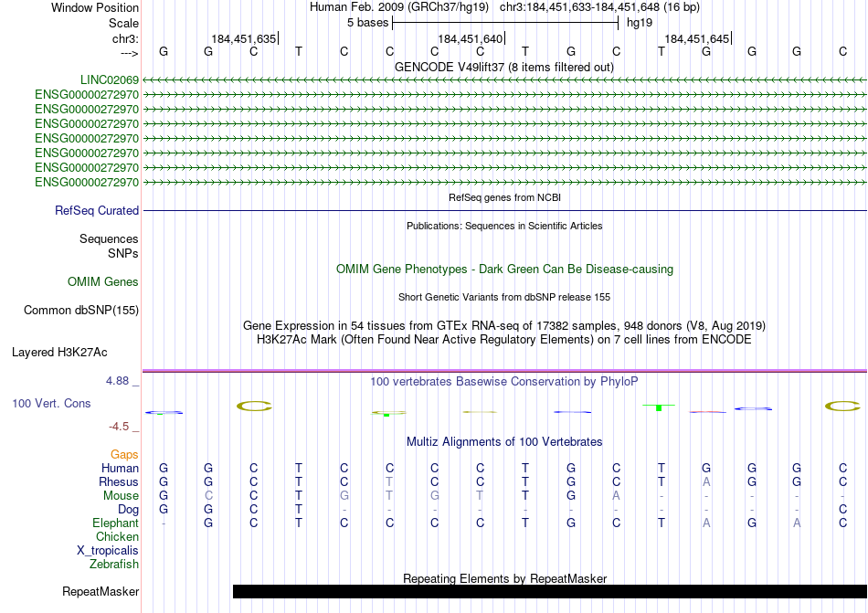This screenshot has height=613, width=868.
Task: Click the Human Feb. 2009 (GRCh37/hg19) title
Action: [399, 7]
